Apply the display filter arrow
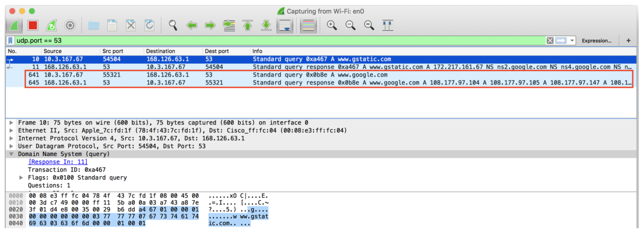Screen dimensions: 644x234 pyautogui.click(x=561, y=41)
